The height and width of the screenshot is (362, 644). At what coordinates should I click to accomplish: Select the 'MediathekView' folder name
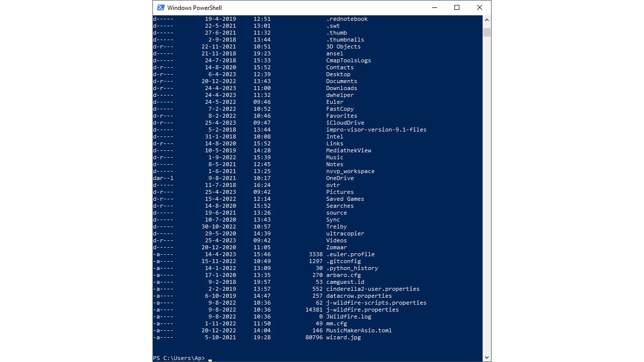pyautogui.click(x=348, y=150)
